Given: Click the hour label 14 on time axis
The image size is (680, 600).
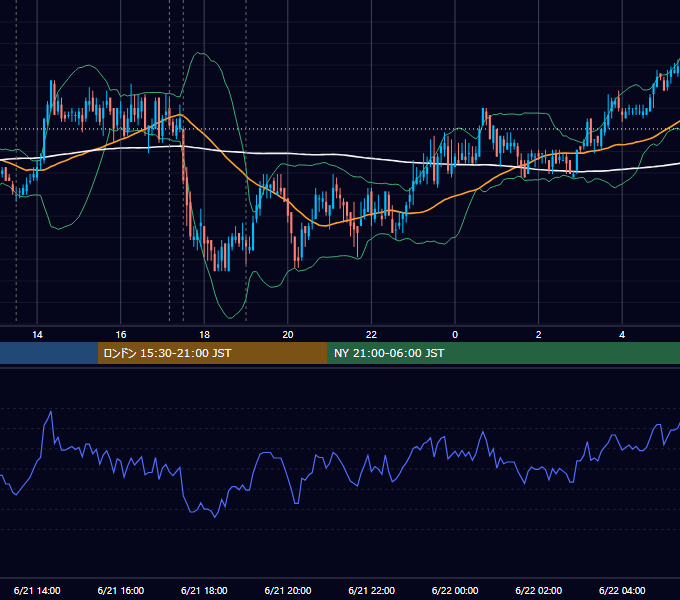Looking at the screenshot, I should click(x=37, y=335).
